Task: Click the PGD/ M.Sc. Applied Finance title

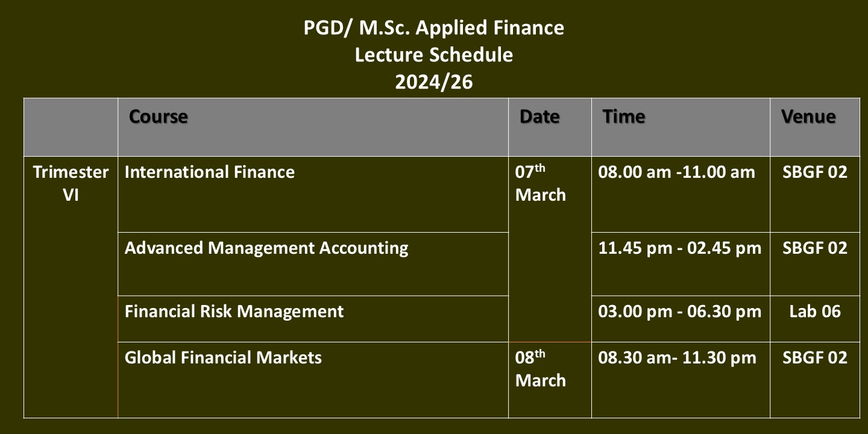Action: tap(434, 28)
